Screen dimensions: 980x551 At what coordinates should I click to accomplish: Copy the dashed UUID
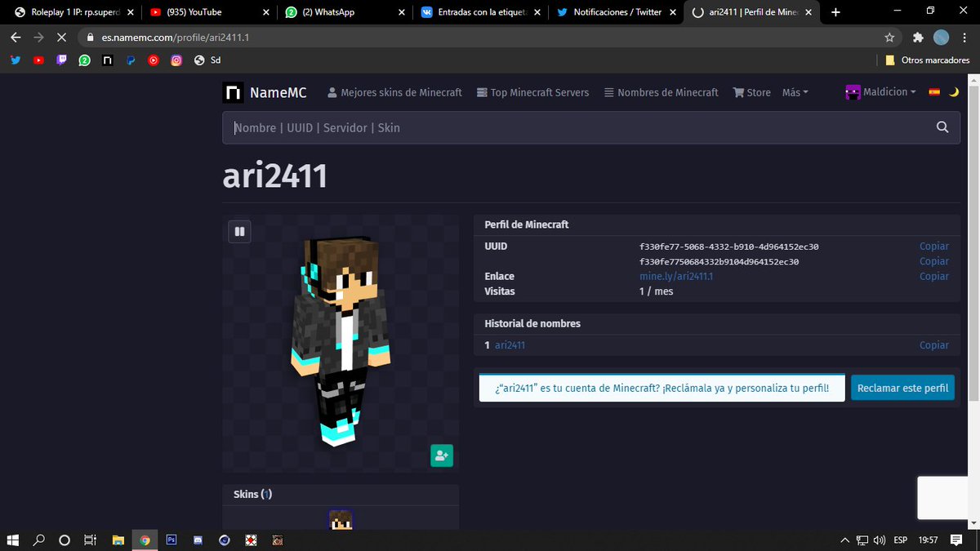pos(933,246)
